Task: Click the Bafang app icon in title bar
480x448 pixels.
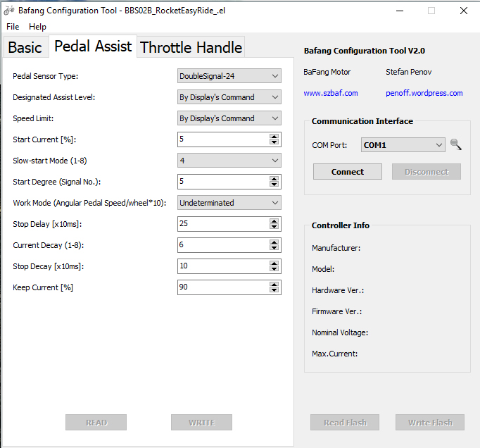Action: click(9, 11)
